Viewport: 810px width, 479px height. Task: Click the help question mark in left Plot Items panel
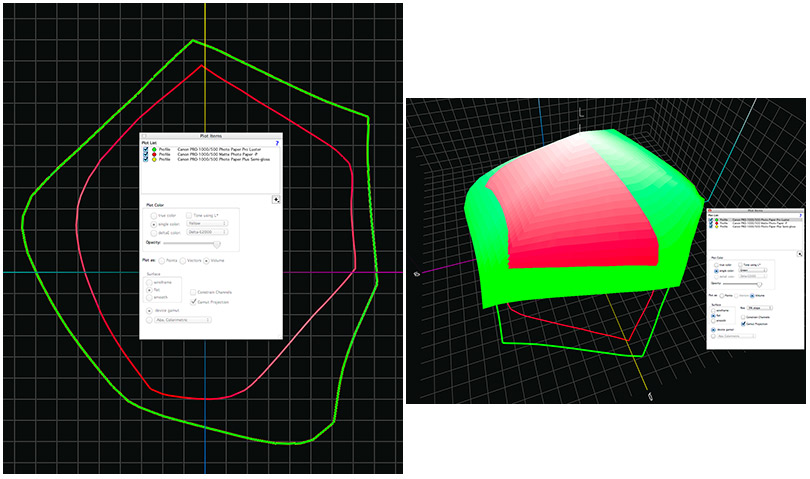[276, 143]
